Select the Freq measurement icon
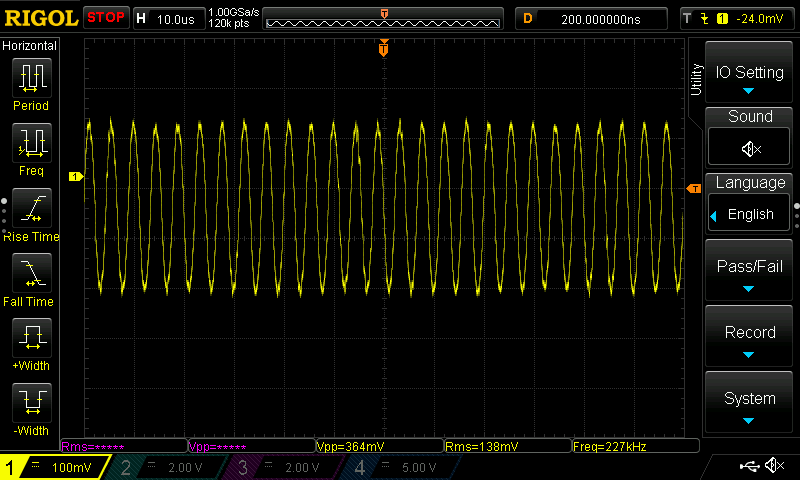 coord(32,142)
